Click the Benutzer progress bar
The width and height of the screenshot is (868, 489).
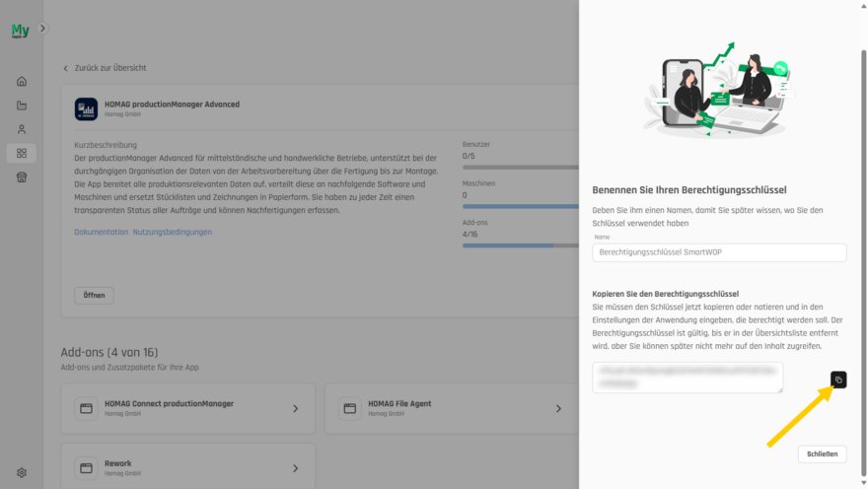point(521,167)
